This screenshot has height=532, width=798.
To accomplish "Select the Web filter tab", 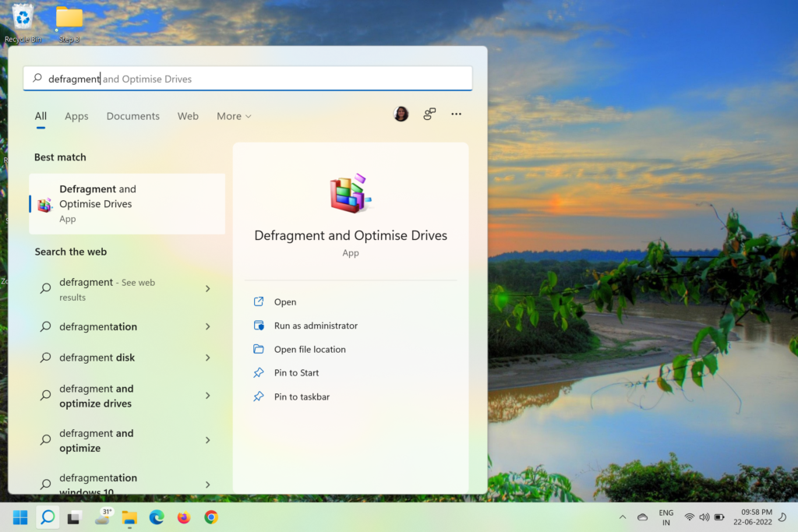I will pyautogui.click(x=188, y=116).
